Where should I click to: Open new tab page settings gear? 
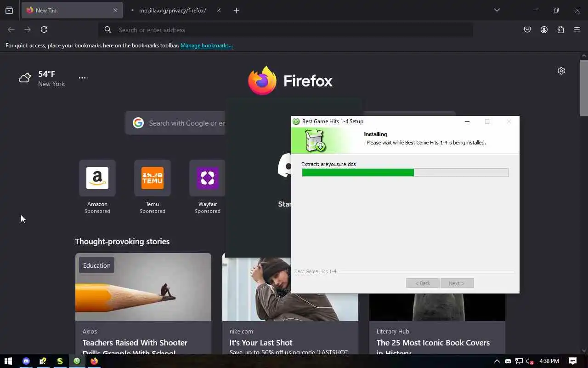[x=561, y=71]
